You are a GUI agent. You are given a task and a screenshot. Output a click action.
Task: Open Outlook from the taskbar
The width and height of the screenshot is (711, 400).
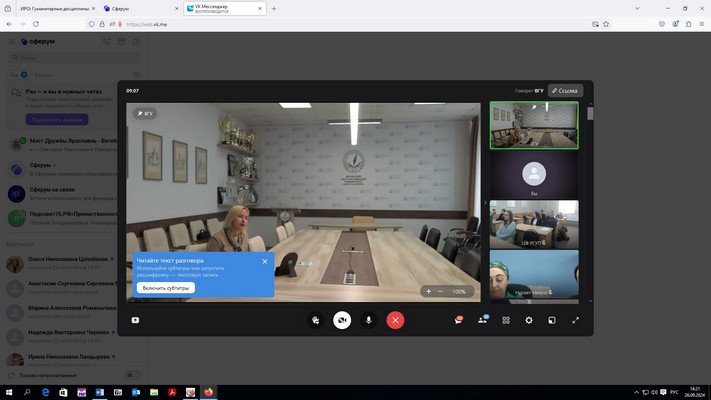pos(136,392)
